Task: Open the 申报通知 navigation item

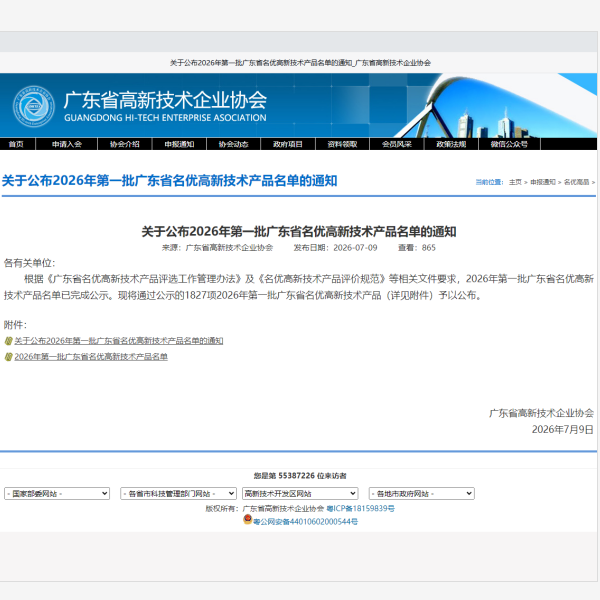Action: tap(179, 144)
